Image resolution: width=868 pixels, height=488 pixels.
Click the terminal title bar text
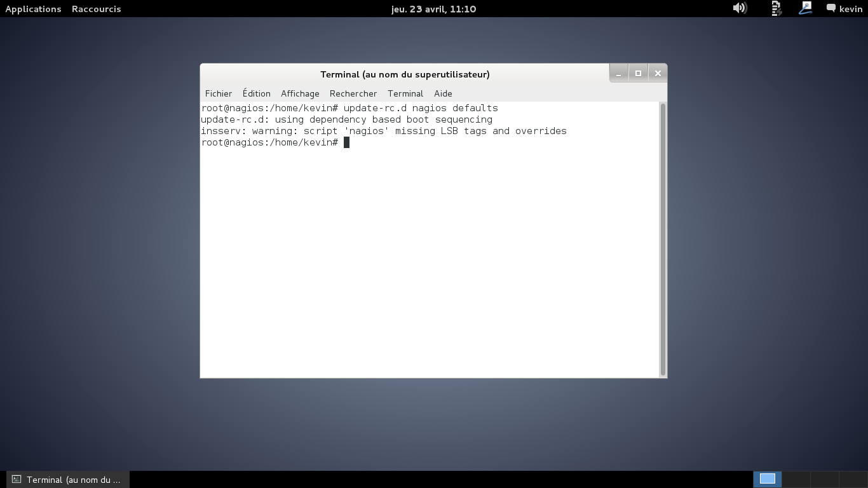pyautogui.click(x=405, y=74)
